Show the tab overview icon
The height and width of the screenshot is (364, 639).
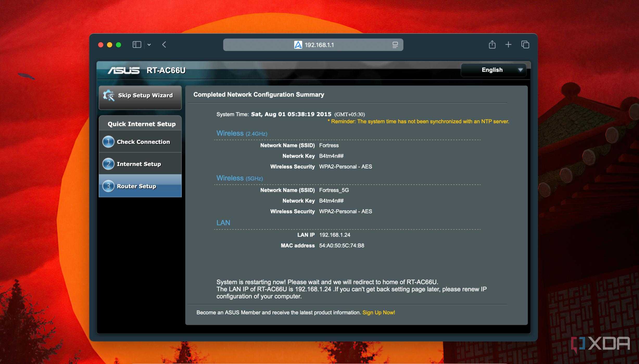pos(525,45)
